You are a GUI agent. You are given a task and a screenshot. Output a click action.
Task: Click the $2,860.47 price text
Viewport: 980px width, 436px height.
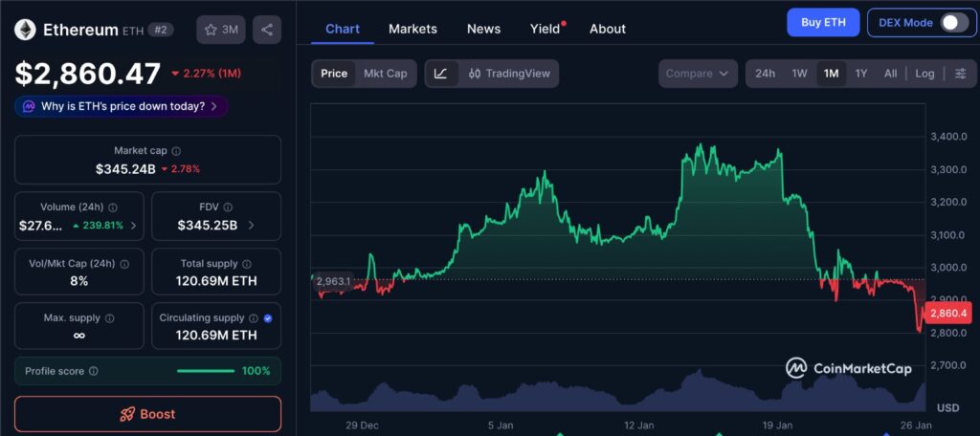click(x=88, y=74)
